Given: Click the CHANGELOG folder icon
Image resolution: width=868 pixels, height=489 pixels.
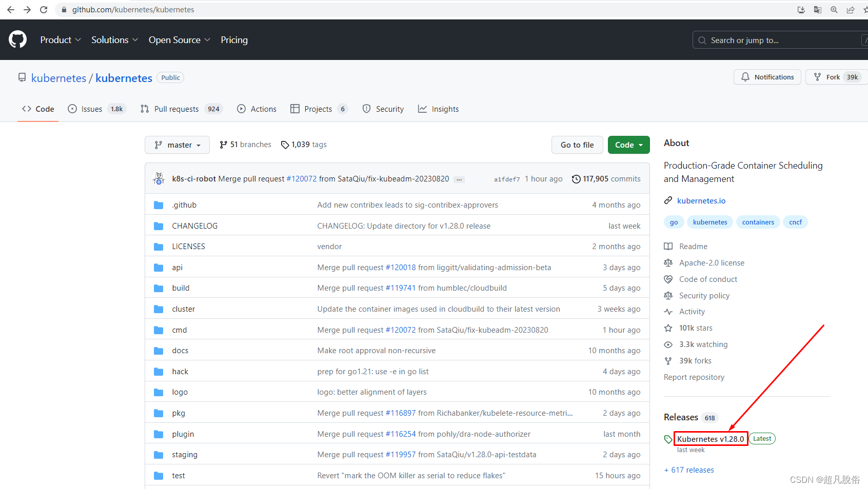Looking at the screenshot, I should (x=159, y=226).
